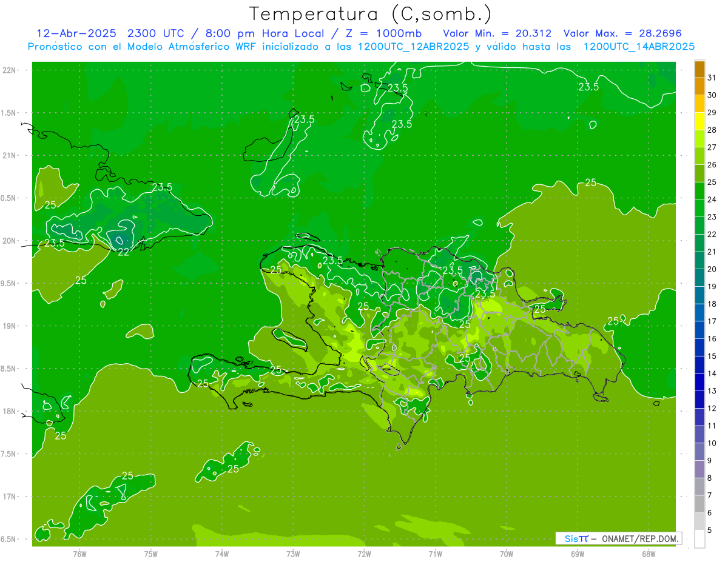Screen dimensions: 728x562
Task: Click the color scale value 20
Action: [x=712, y=269]
